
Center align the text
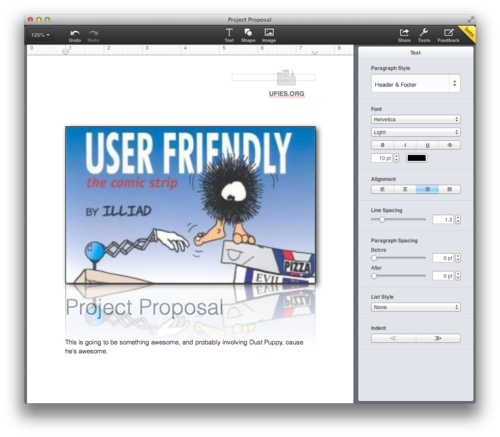[405, 189]
